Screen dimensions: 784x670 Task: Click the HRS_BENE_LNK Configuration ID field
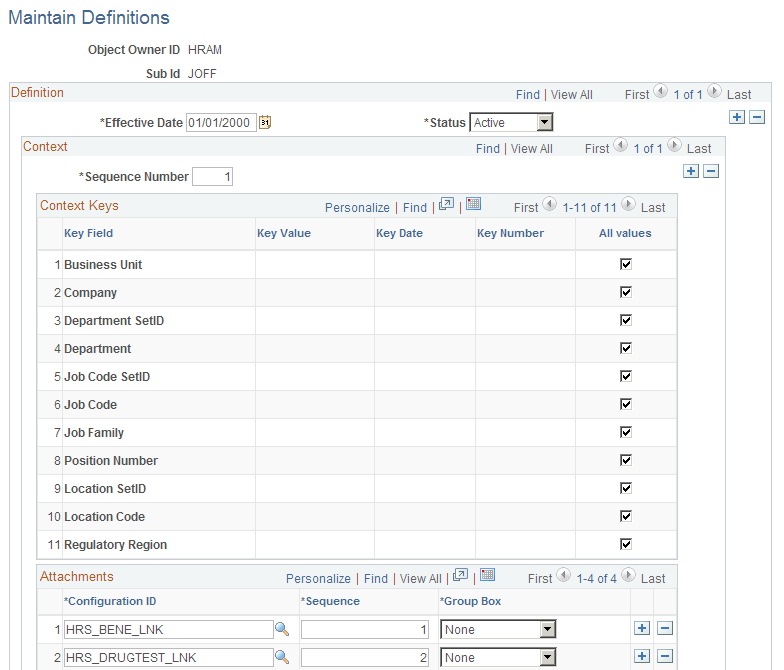[169, 630]
